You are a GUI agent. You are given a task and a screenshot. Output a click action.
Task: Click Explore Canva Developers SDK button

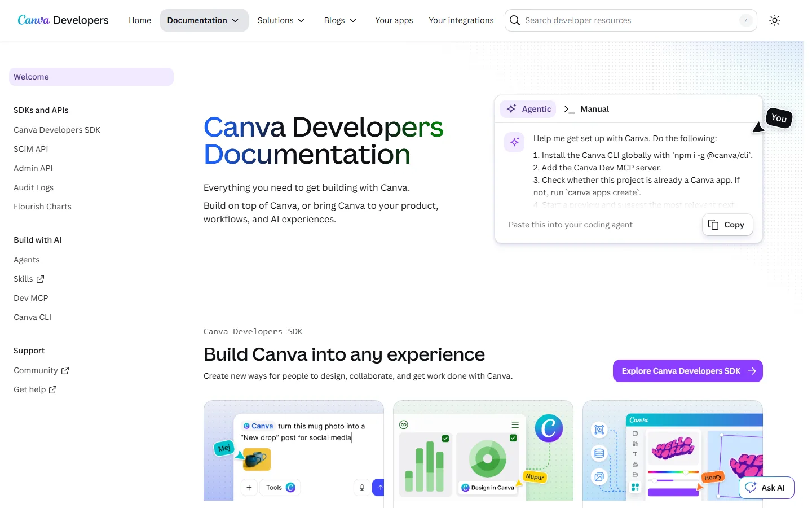coord(688,371)
